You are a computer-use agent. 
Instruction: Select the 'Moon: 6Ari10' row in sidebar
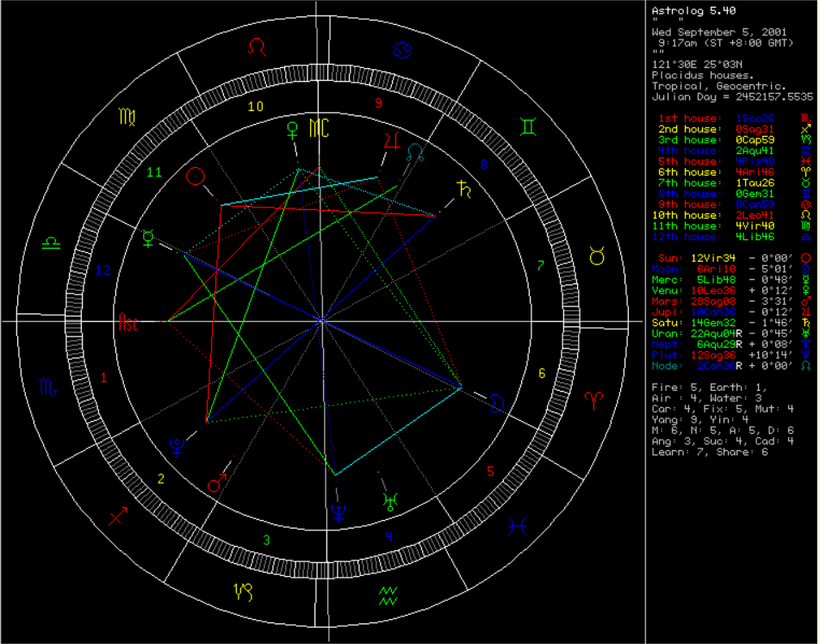point(732,269)
